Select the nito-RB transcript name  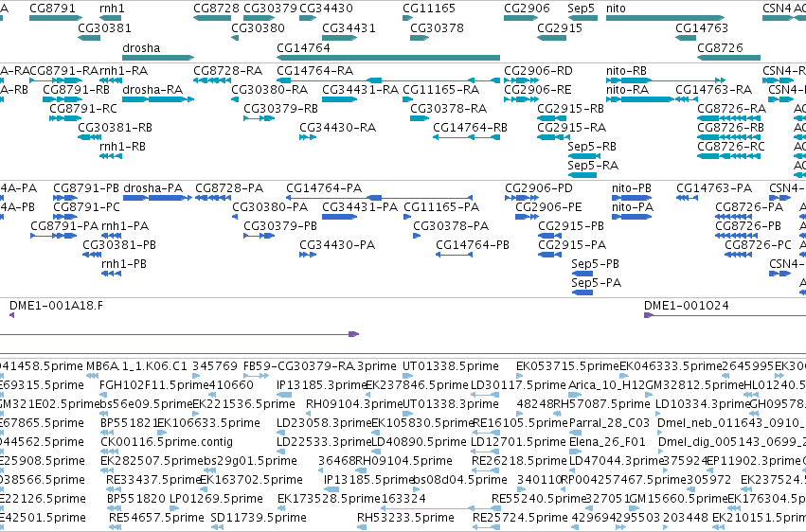click(x=626, y=70)
